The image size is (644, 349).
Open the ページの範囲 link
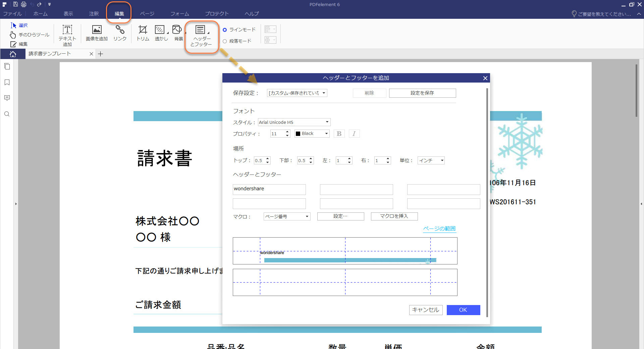(x=439, y=229)
